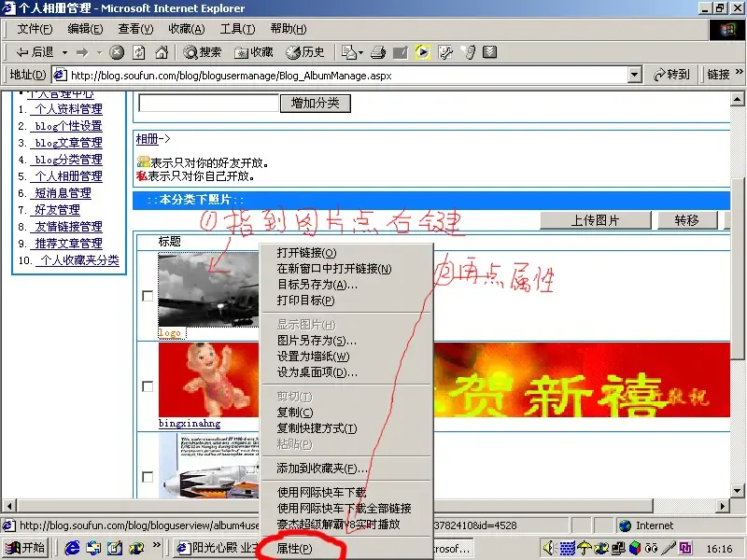
Task: Click the Refresh page icon
Action: [139, 52]
